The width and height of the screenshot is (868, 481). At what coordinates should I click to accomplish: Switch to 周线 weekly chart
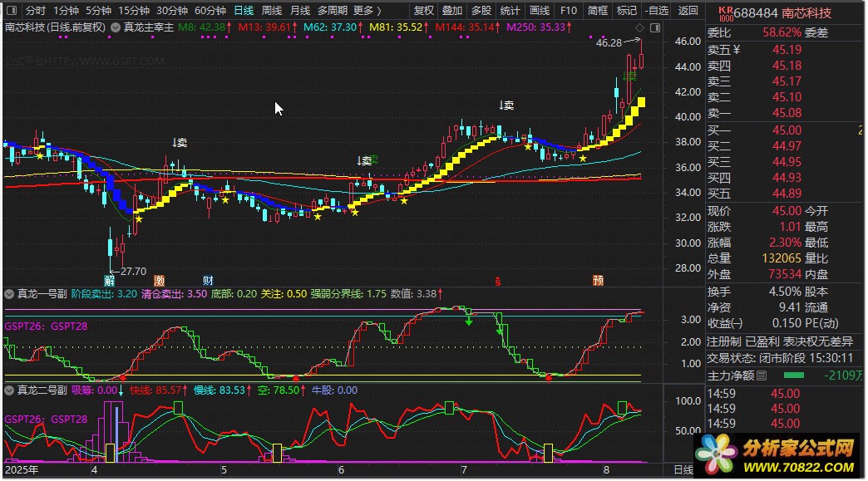coord(272,11)
